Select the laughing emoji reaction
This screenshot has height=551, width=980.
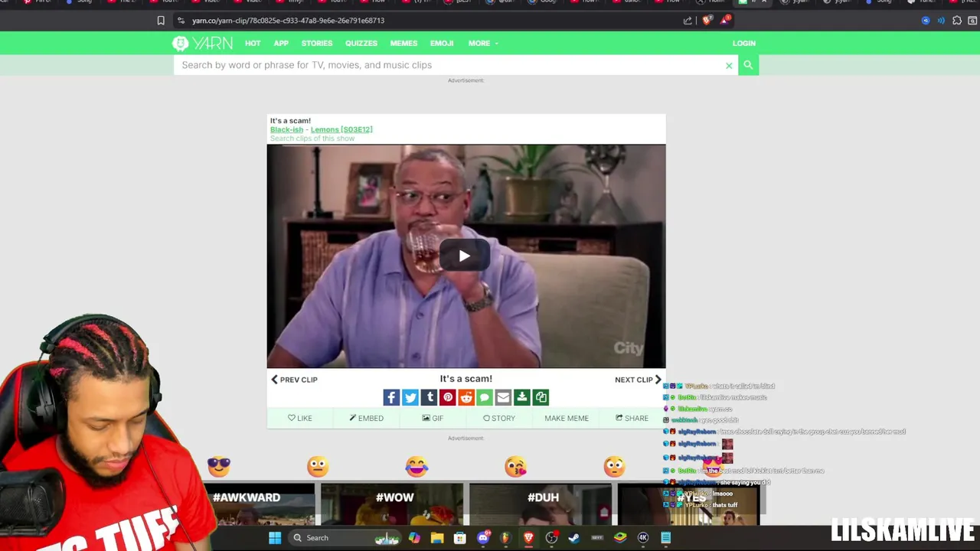pyautogui.click(x=416, y=466)
